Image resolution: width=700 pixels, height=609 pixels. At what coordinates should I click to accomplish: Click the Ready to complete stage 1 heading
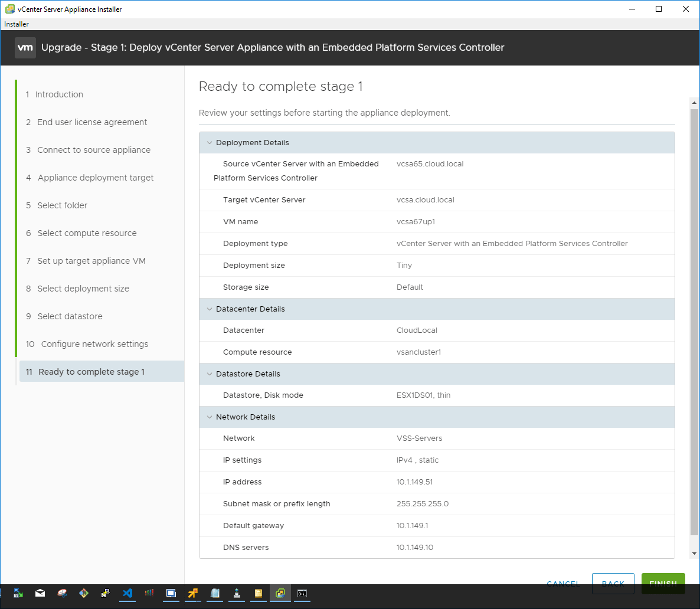coord(281,87)
